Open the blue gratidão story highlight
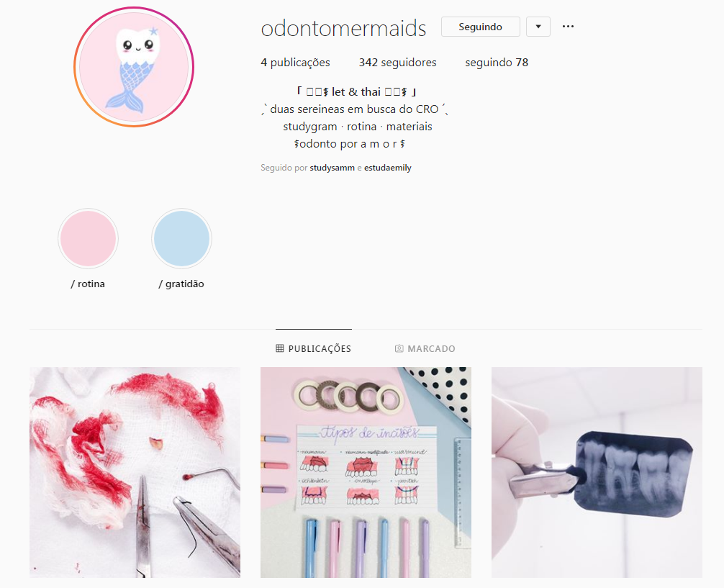The height and width of the screenshot is (588, 724). [181, 238]
